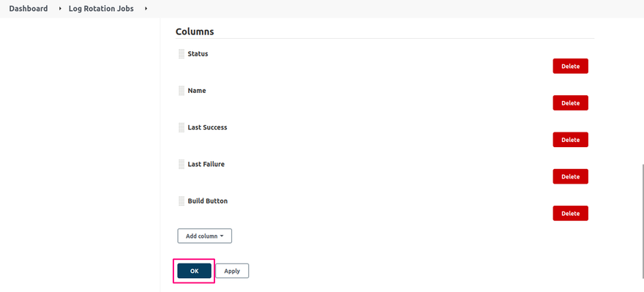The width and height of the screenshot is (644, 292).
Task: Click the Last Failure column label
Action: [206, 164]
